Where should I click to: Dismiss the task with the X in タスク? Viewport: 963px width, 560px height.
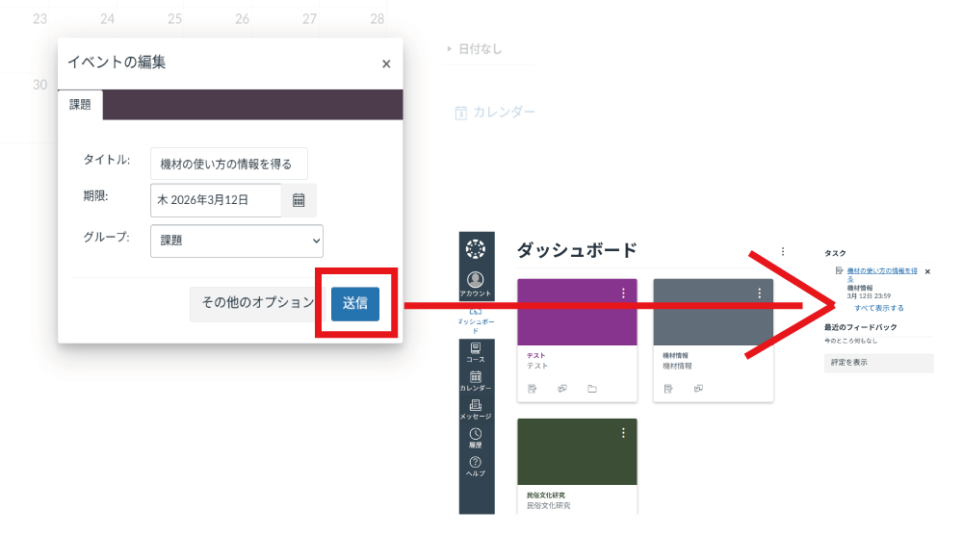927,271
